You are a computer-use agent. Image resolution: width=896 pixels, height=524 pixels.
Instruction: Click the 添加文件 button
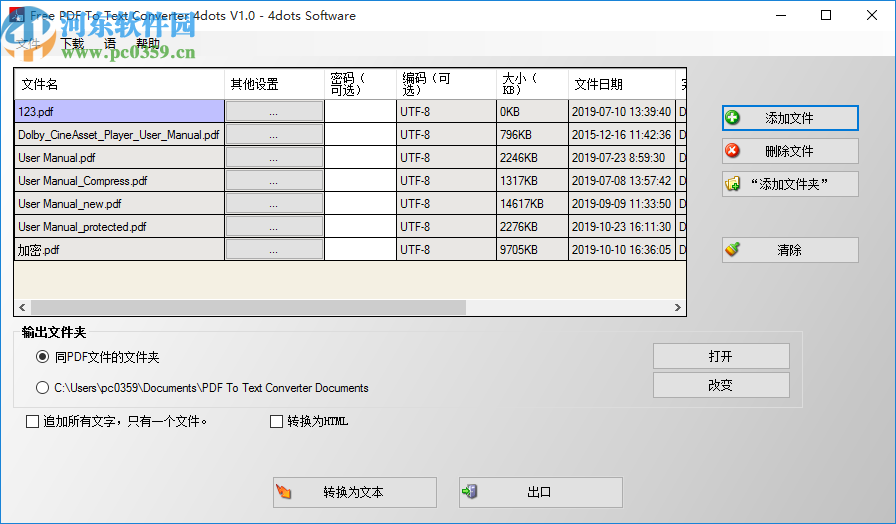[790, 118]
